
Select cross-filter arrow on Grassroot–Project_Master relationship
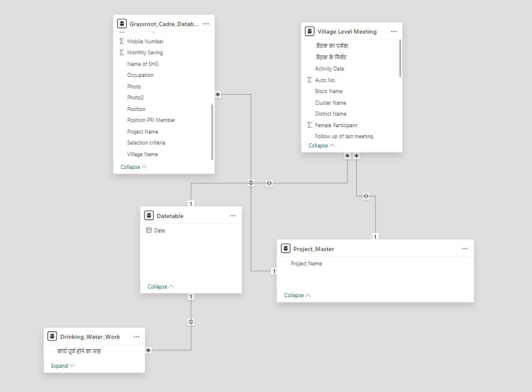coord(251,183)
